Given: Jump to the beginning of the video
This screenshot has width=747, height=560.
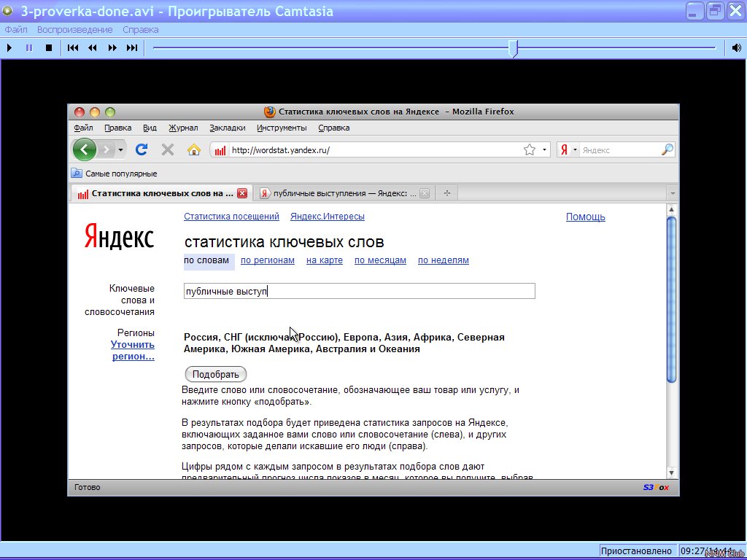Looking at the screenshot, I should point(73,48).
